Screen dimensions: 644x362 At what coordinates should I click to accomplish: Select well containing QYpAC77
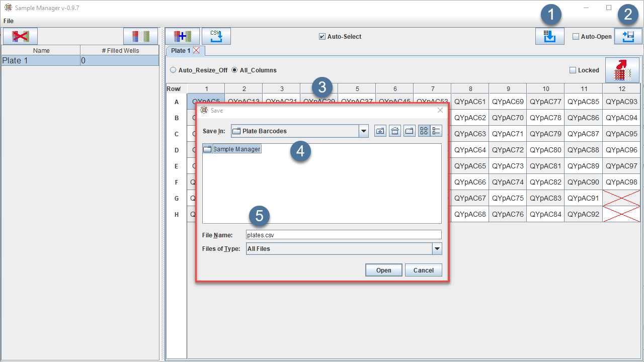[545, 102]
